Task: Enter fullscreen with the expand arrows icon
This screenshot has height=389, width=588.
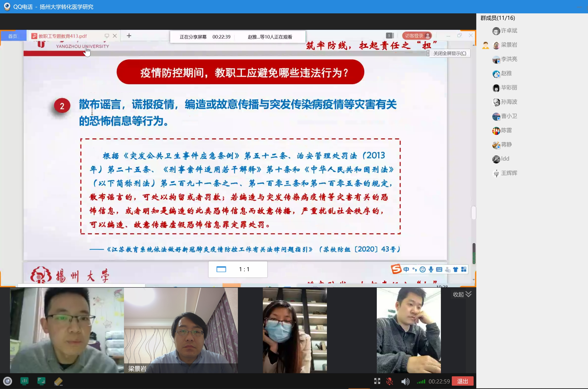Action: [x=377, y=381]
